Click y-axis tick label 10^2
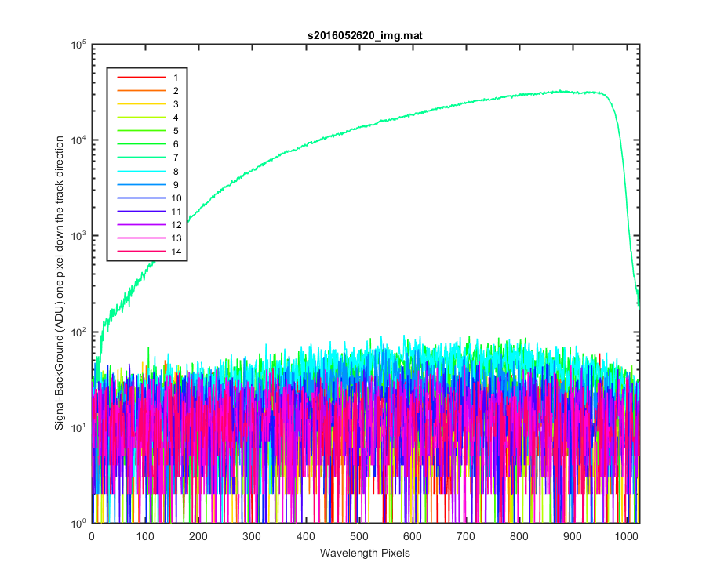 tap(78, 332)
